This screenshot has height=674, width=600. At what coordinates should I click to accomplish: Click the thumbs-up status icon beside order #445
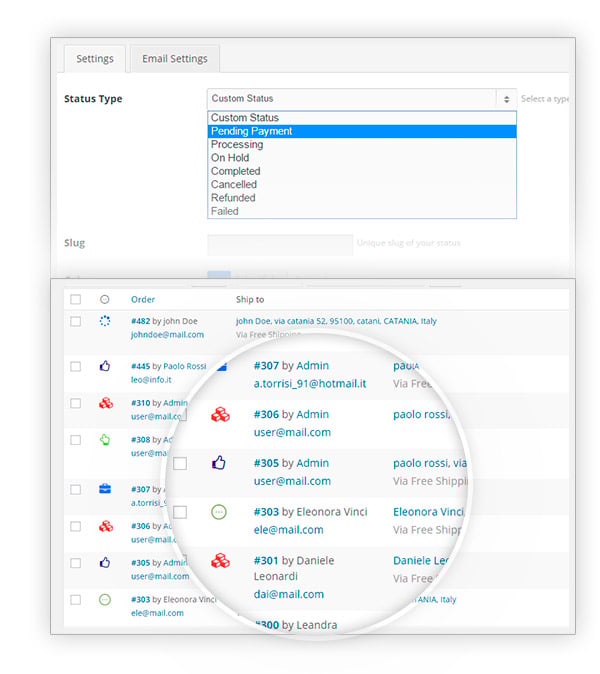pyautogui.click(x=105, y=366)
